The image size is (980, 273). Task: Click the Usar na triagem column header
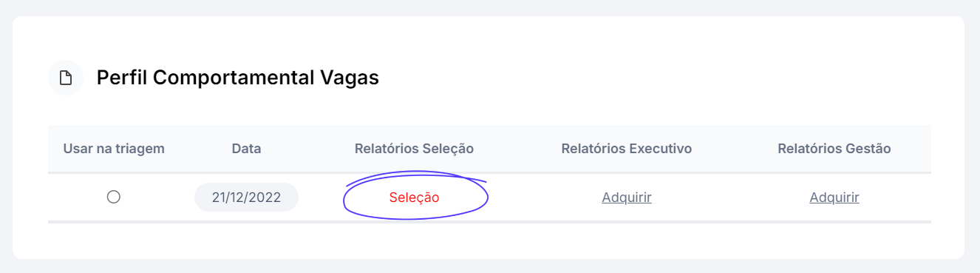(x=114, y=149)
